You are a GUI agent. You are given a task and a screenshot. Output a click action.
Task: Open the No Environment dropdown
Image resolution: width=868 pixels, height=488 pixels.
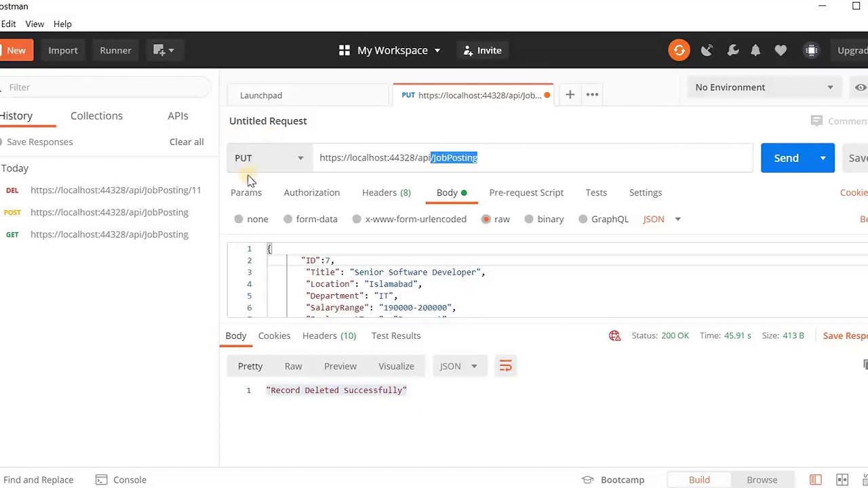pos(764,87)
